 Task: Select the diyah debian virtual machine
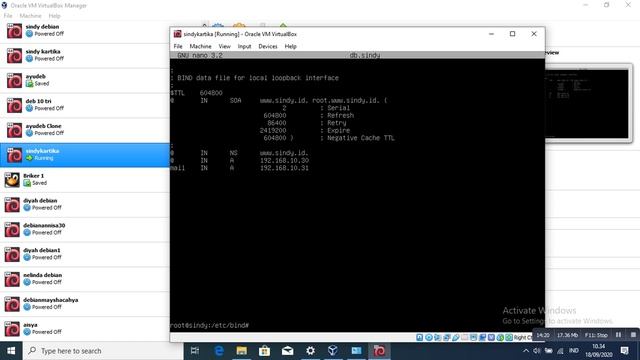click(x=85, y=204)
